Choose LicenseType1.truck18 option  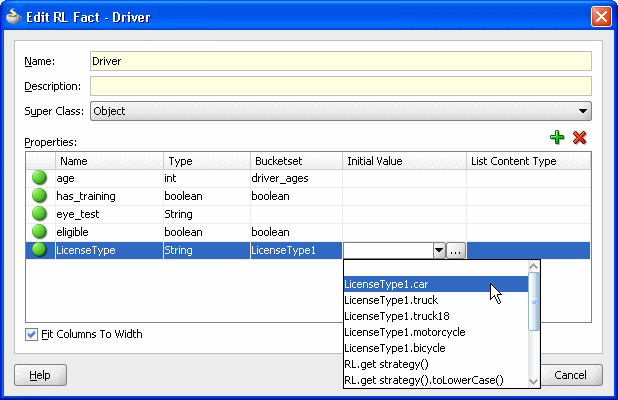pos(436,316)
